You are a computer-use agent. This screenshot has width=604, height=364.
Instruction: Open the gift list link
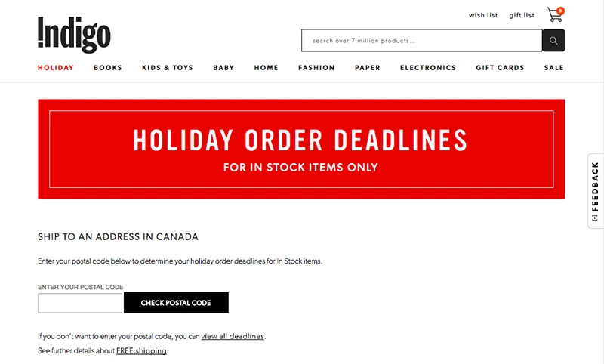click(x=522, y=15)
